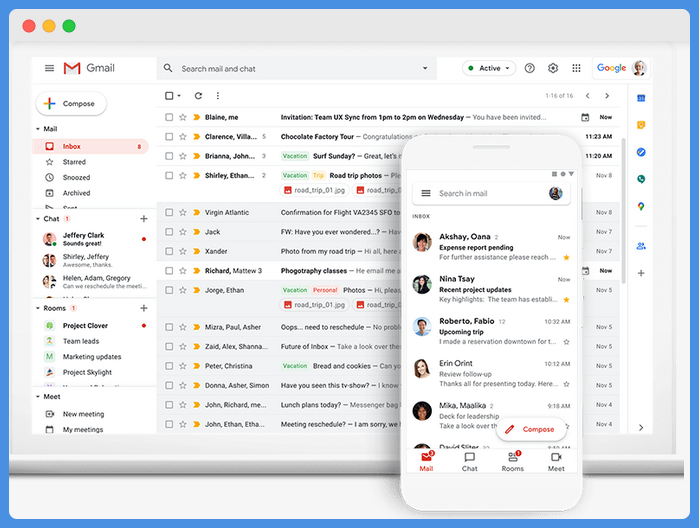Open Contacts in the side panel

click(641, 246)
